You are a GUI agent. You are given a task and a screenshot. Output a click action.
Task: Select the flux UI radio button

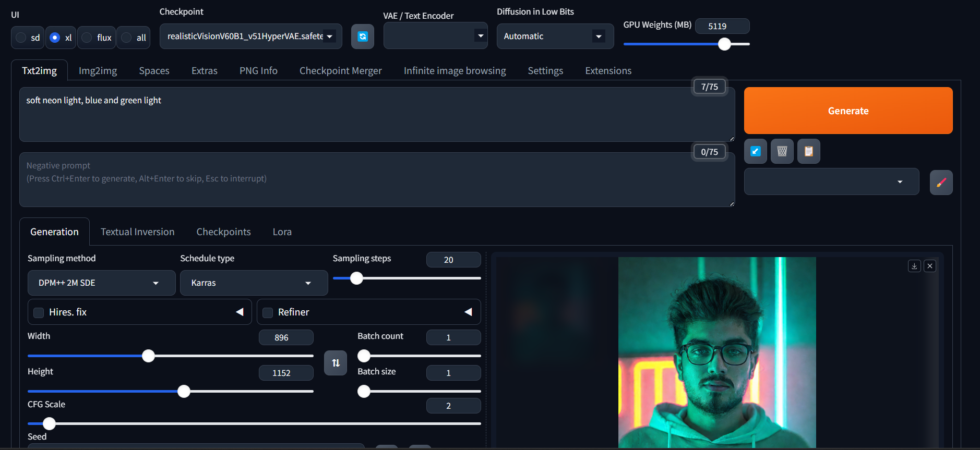coord(87,38)
